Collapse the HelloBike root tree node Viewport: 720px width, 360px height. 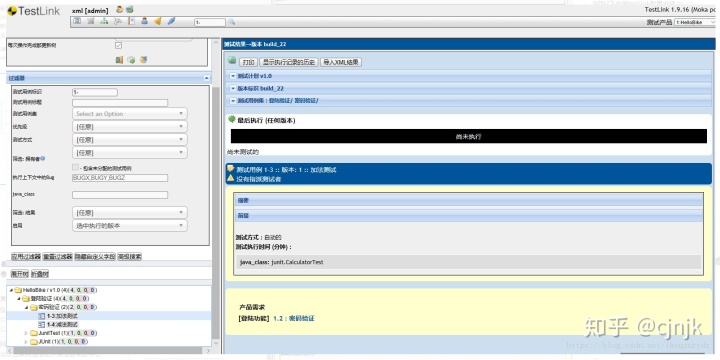11,290
